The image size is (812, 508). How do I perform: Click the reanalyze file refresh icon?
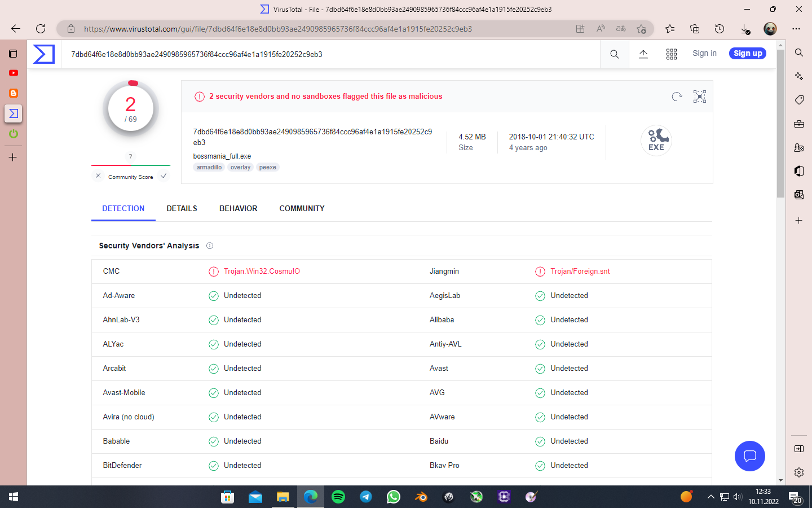click(677, 97)
